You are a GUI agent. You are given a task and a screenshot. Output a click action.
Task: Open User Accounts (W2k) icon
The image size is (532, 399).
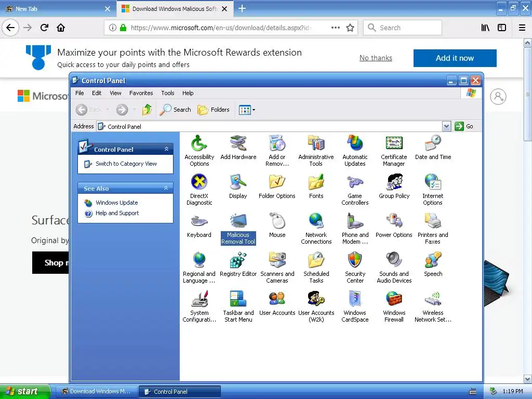click(x=316, y=307)
